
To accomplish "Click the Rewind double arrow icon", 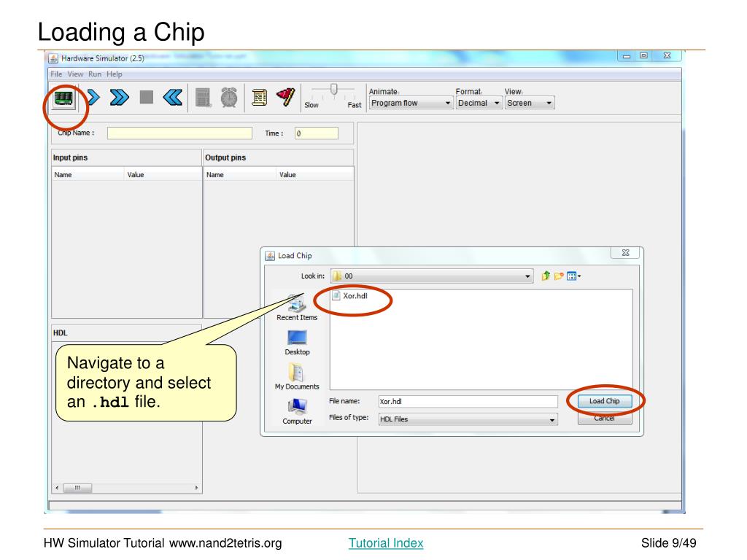I will point(172,98).
